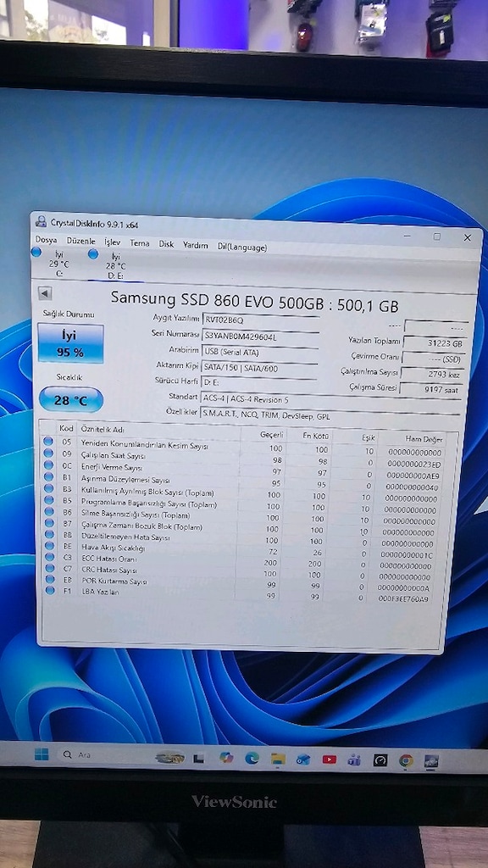Open the Düzenle menu

(80, 242)
